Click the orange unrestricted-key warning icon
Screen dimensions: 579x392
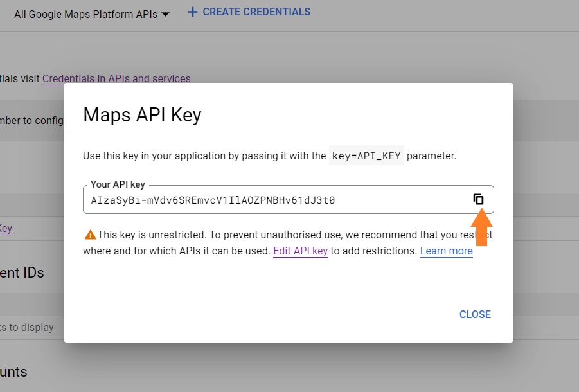tap(90, 235)
